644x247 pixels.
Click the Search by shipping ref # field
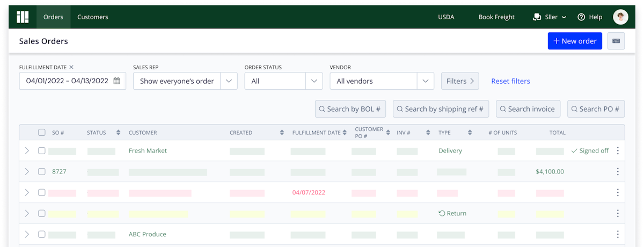(x=441, y=109)
